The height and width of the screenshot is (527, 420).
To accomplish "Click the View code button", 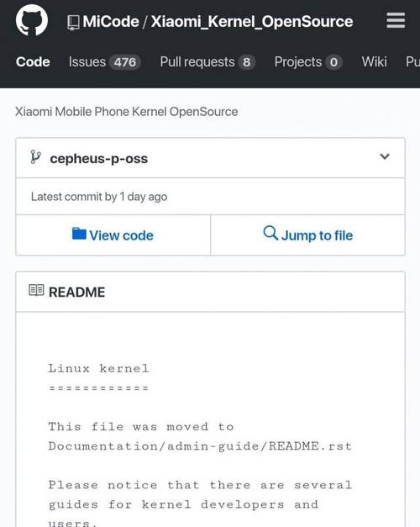I will pos(113,235).
